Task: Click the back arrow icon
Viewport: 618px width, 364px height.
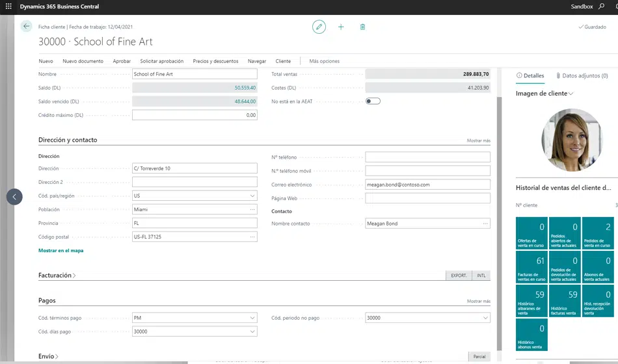Action: 26,26
